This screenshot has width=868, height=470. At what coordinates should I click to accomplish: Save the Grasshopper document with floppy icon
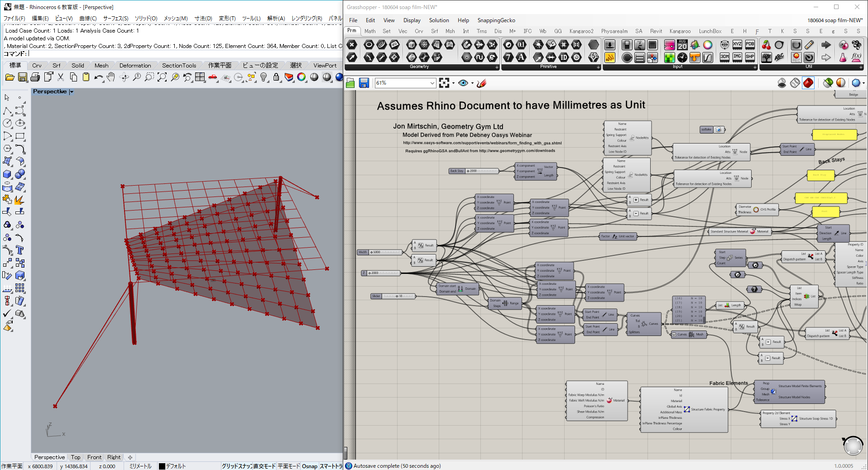(364, 83)
